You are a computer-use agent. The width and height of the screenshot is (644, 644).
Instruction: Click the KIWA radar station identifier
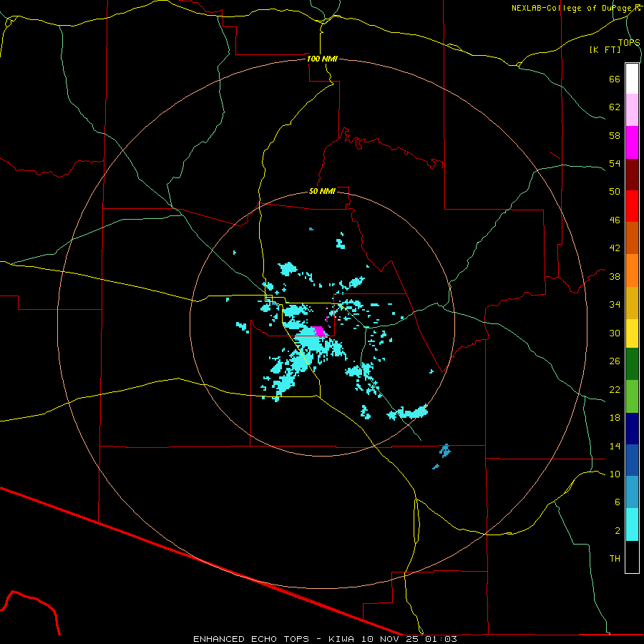[x=342, y=639]
